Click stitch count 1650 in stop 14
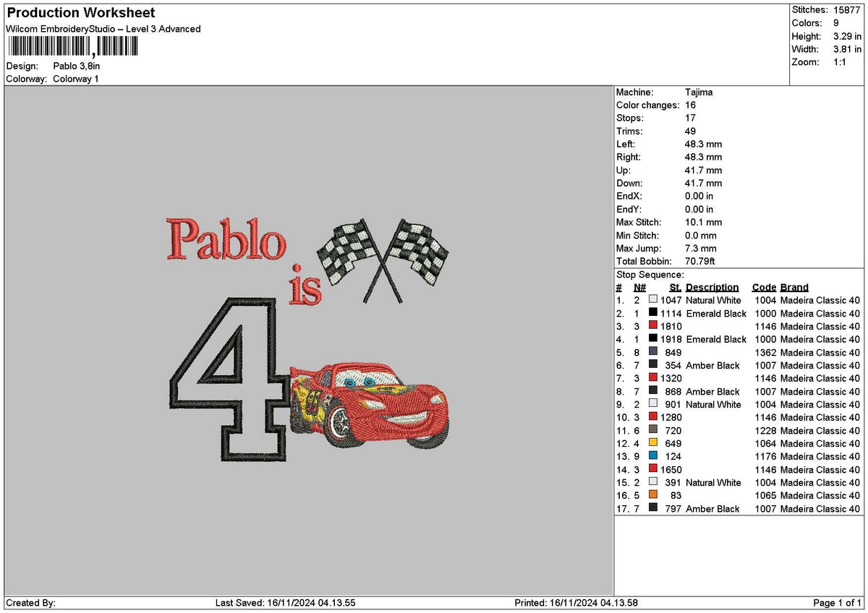Viewport: 868px width, 613px height. (671, 469)
